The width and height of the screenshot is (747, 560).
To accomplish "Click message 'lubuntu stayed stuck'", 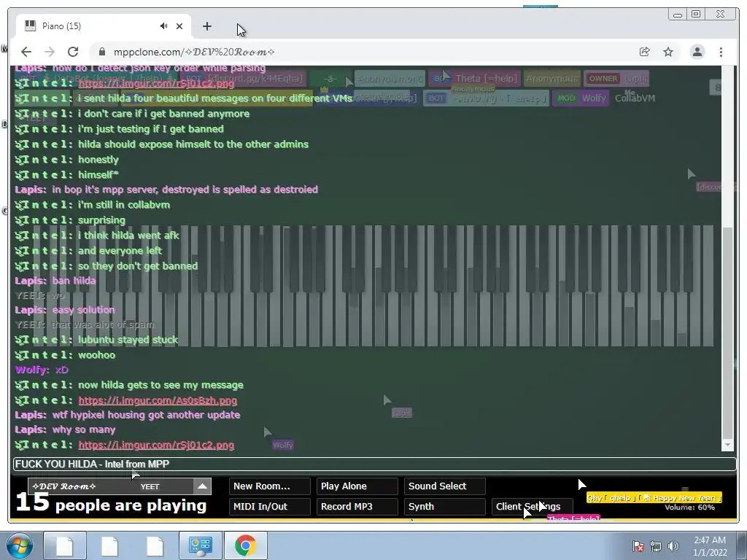I will 128,340.
